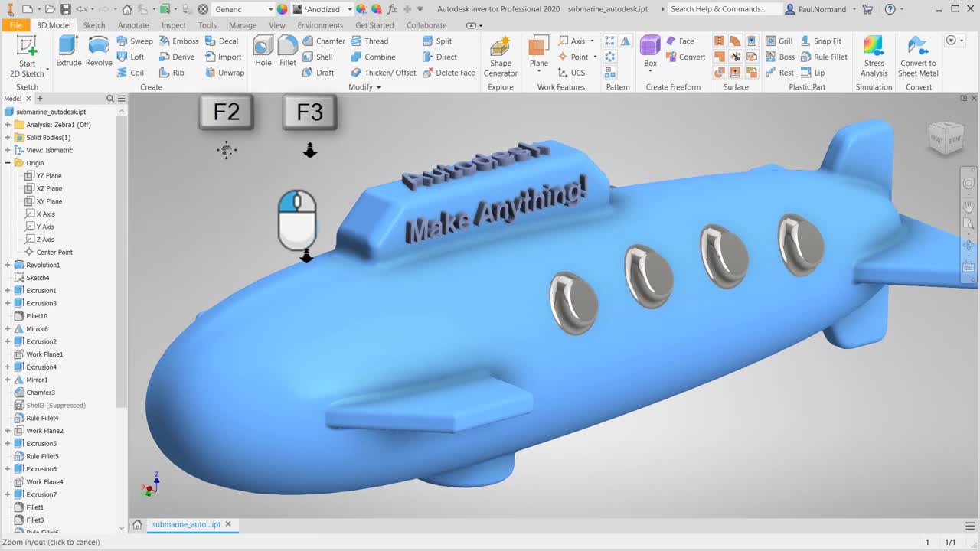980x551 pixels.
Task: Select the Grill tool
Action: tap(779, 41)
